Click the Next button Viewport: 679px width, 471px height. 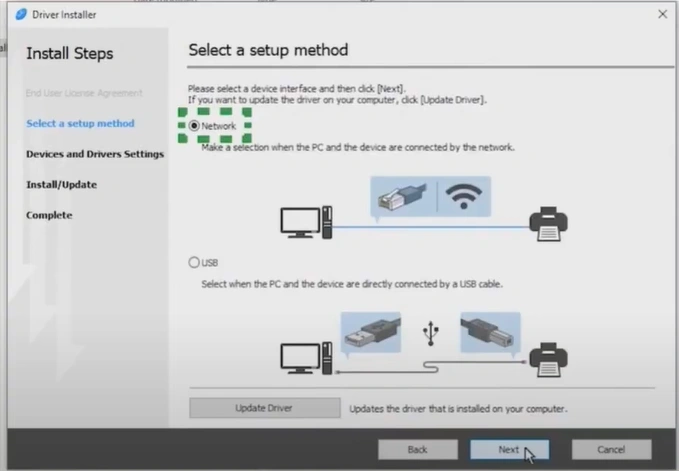510,449
